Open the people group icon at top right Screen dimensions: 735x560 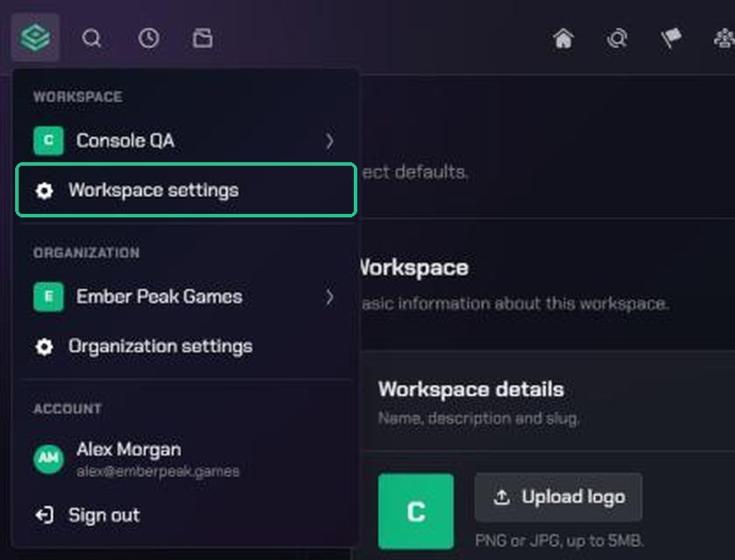coord(725,39)
